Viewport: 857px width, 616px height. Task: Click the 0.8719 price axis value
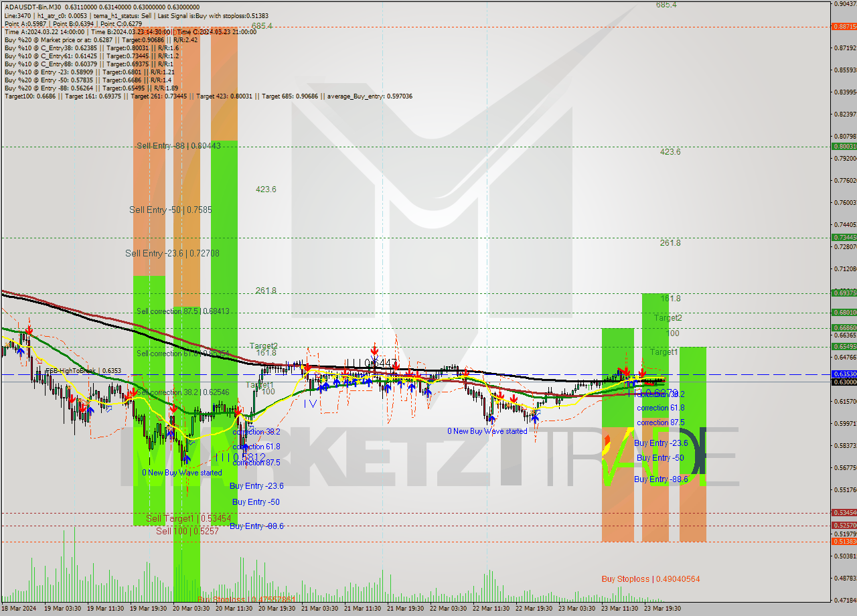(845, 48)
